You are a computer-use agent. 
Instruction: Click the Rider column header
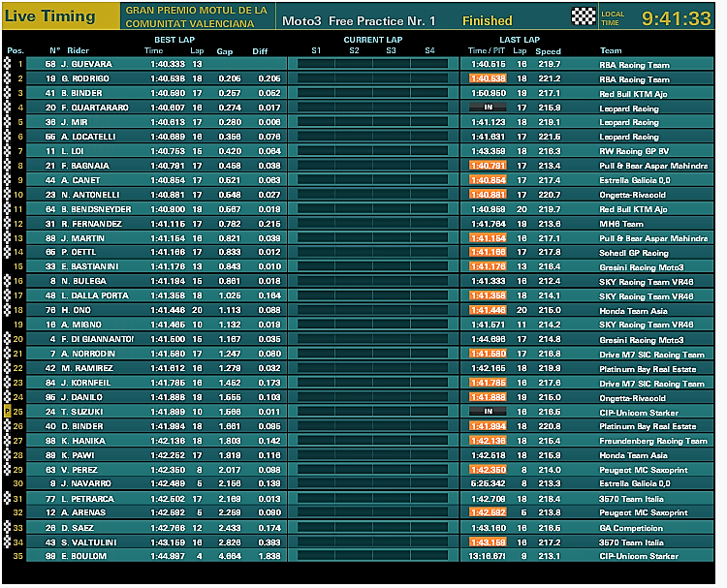pos(78,50)
